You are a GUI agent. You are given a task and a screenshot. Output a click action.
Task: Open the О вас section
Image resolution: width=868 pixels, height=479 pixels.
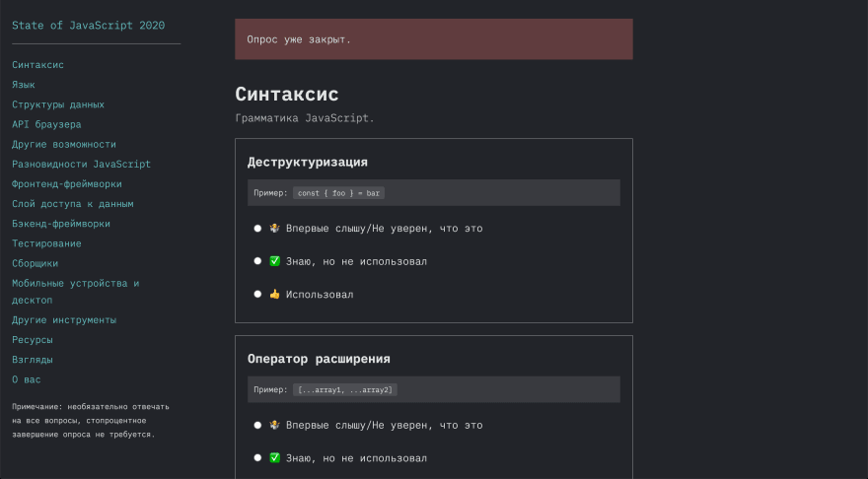click(27, 379)
